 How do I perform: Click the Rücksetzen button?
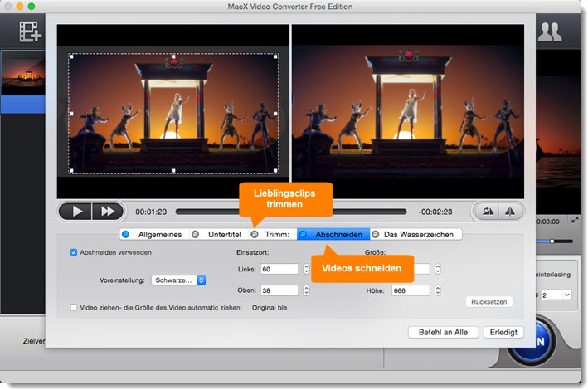[x=489, y=302]
